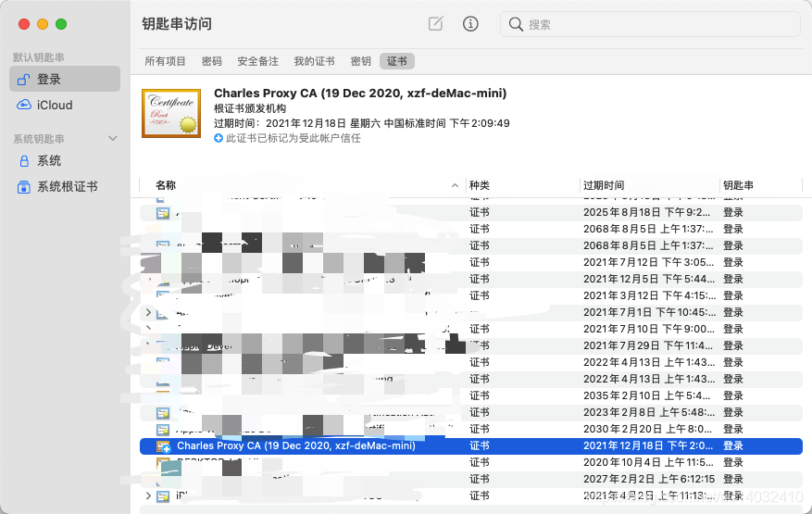Toggle sort direction arrow in 名称 column
The height and width of the screenshot is (514, 812).
(455, 185)
